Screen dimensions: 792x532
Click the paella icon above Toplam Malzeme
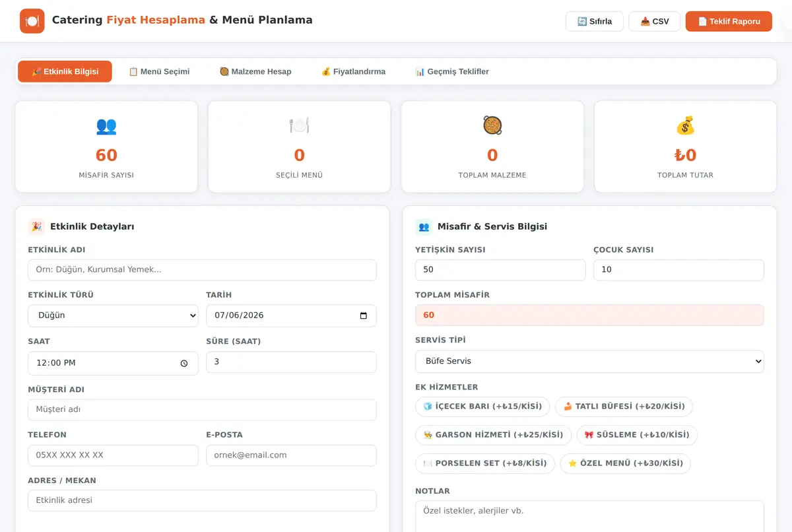(x=492, y=125)
